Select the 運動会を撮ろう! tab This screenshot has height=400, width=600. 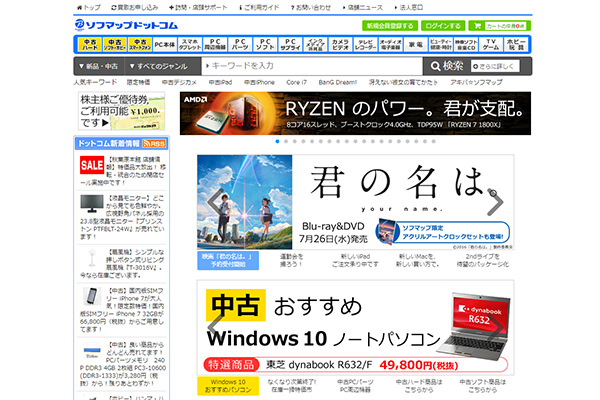click(292, 260)
